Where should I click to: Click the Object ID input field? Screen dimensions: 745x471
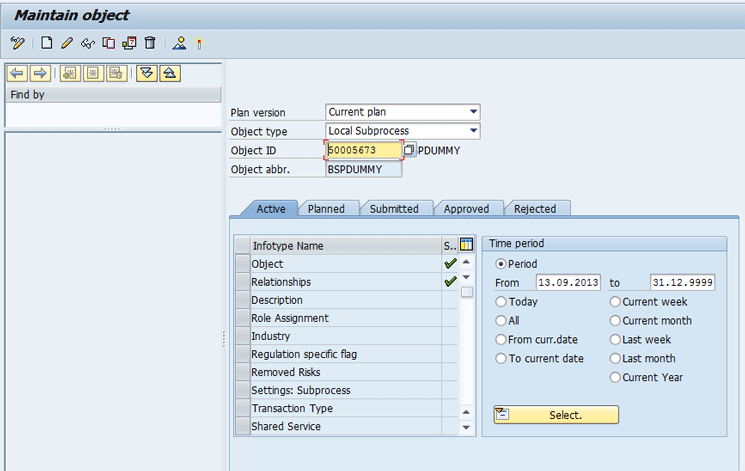pos(363,150)
